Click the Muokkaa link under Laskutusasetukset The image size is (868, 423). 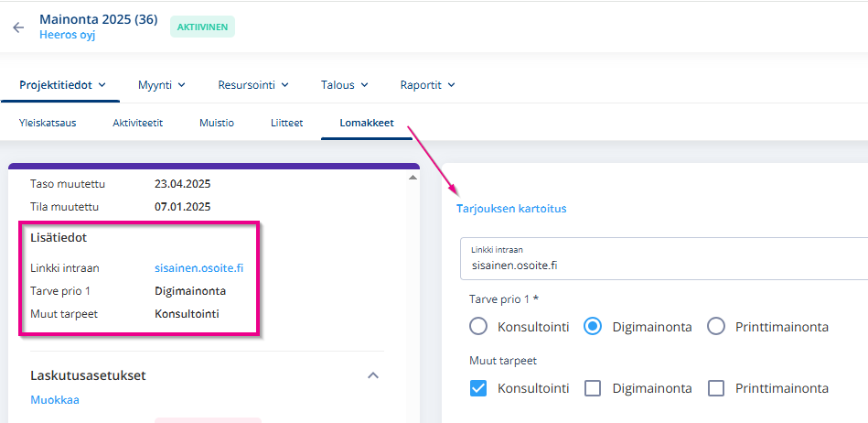tap(55, 400)
